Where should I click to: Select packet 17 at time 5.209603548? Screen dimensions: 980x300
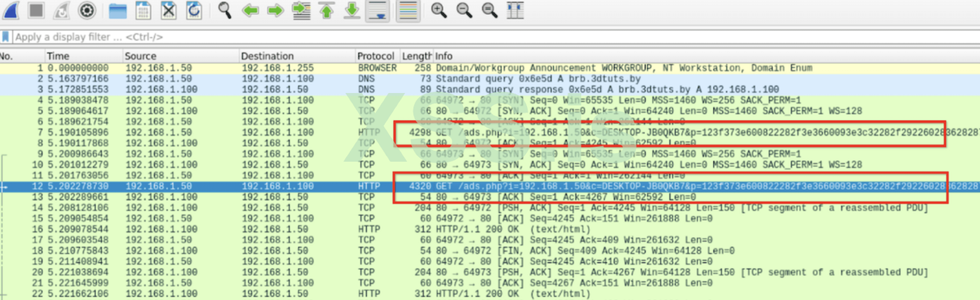(x=490, y=240)
